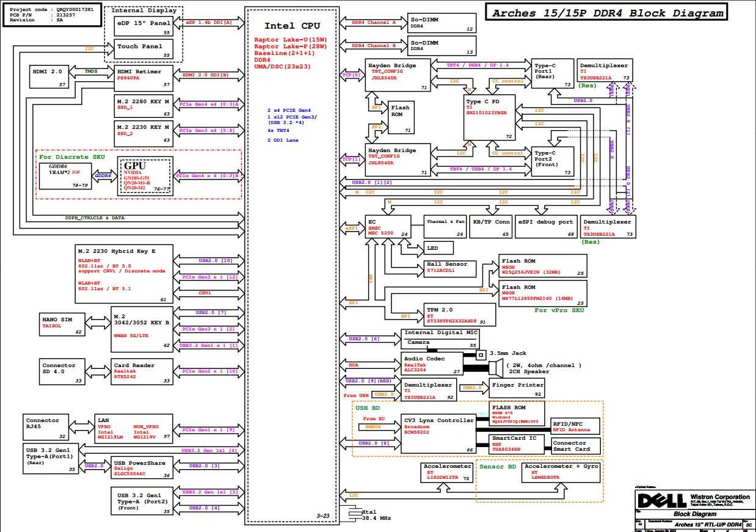Click the SmartCard IC NXP block
The width and height of the screenshot is (756, 532).
(x=517, y=444)
